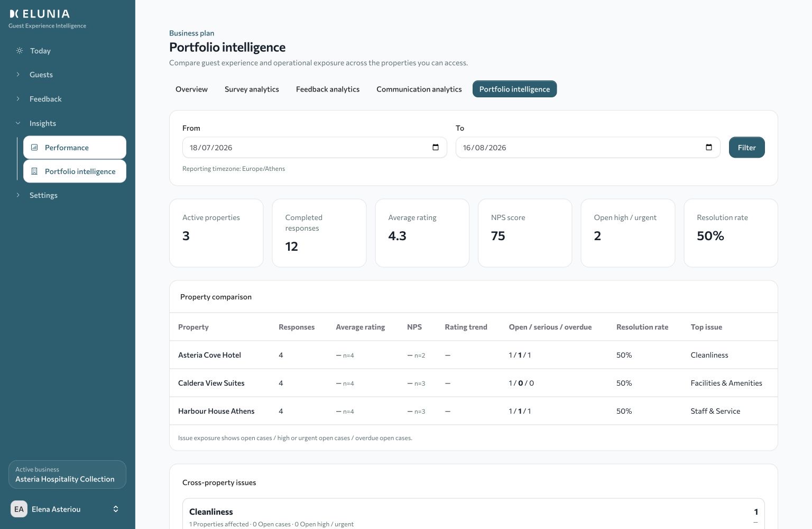Click the Top issue column header
The width and height of the screenshot is (812, 529).
(x=706, y=327)
